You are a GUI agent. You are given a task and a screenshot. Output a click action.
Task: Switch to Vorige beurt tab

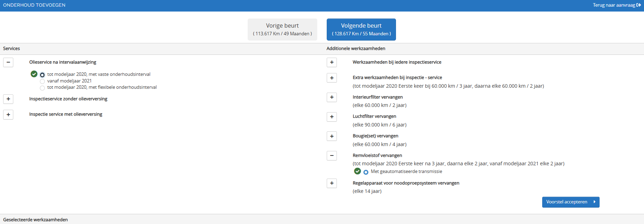point(282,29)
